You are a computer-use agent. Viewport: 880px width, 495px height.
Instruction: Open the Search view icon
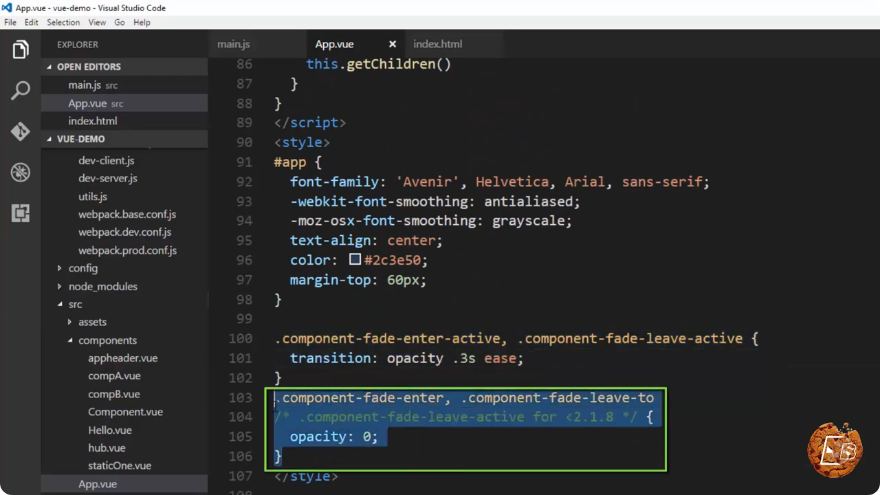(x=20, y=90)
